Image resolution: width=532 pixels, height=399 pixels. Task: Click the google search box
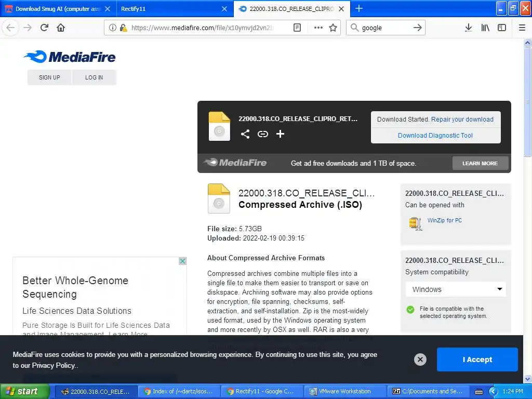pyautogui.click(x=385, y=28)
